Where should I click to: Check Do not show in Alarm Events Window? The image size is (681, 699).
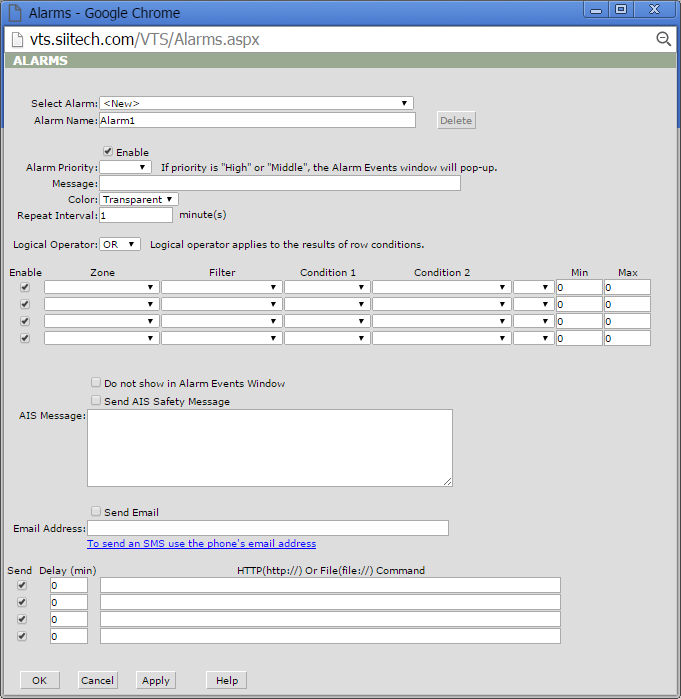pos(96,383)
